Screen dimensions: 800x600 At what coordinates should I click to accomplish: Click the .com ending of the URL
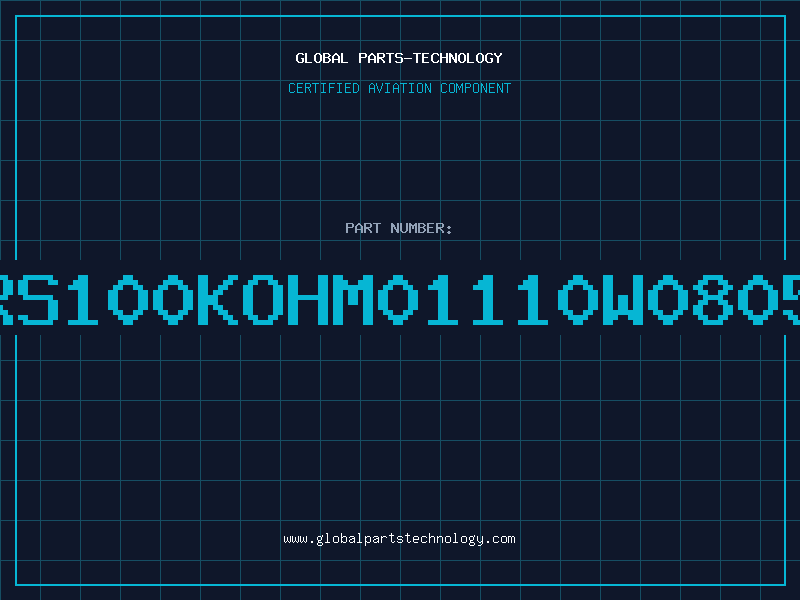click(500, 539)
